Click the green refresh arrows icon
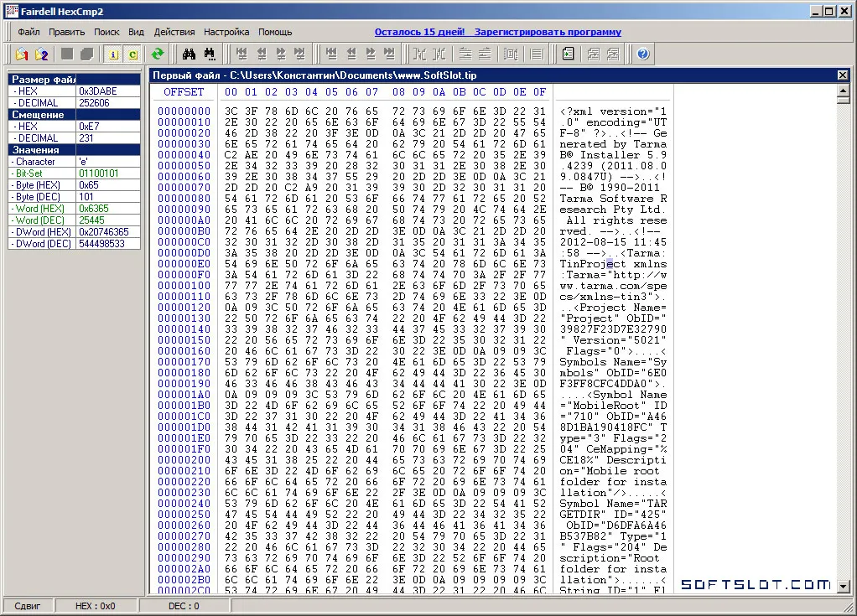 [x=158, y=54]
